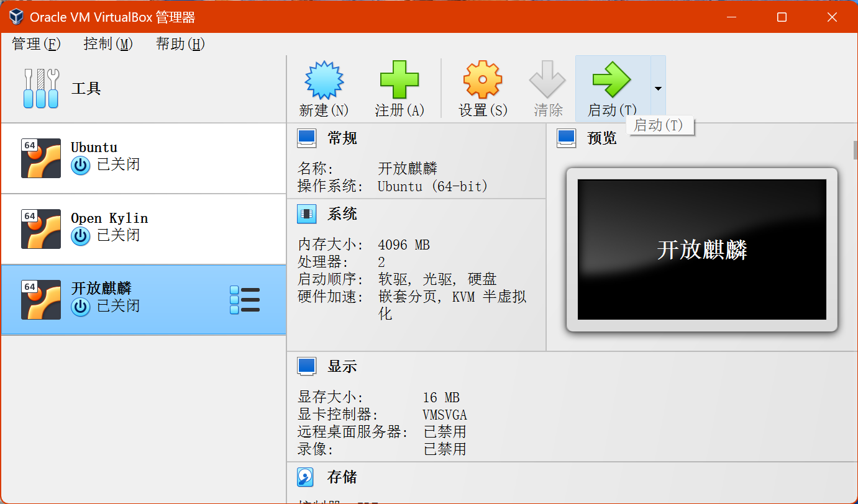Click the 系统 chip icon

click(x=307, y=214)
